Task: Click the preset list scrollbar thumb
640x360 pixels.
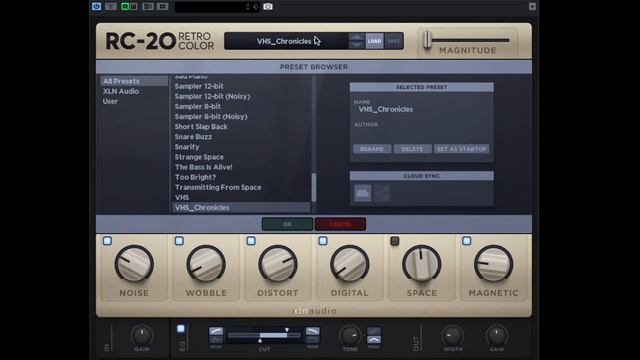Action: (314, 187)
